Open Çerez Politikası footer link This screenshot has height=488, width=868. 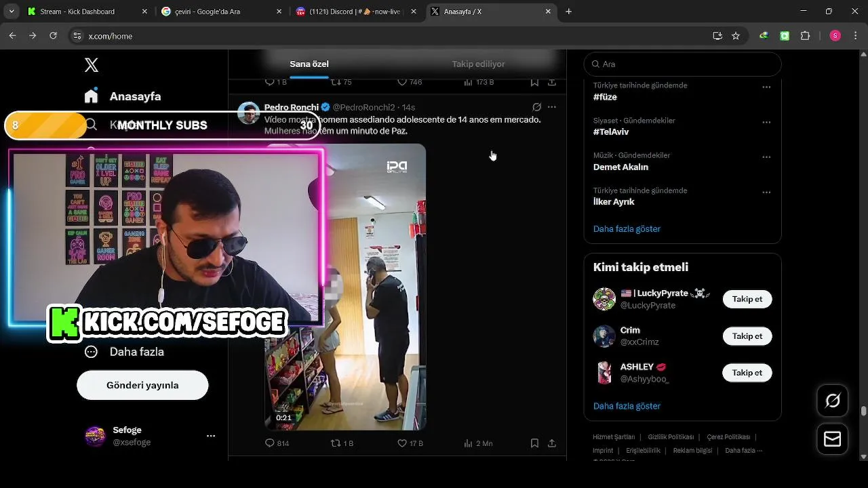[x=728, y=437]
